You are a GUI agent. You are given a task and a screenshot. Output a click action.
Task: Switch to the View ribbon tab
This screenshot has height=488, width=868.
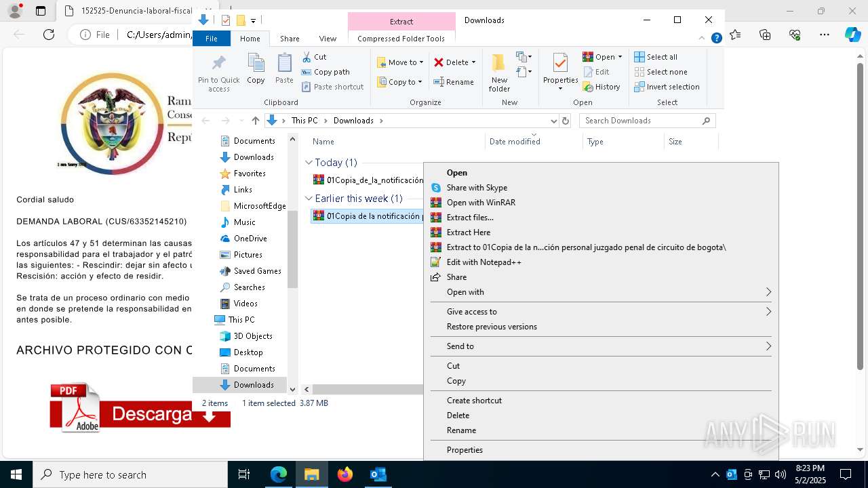pyautogui.click(x=328, y=39)
